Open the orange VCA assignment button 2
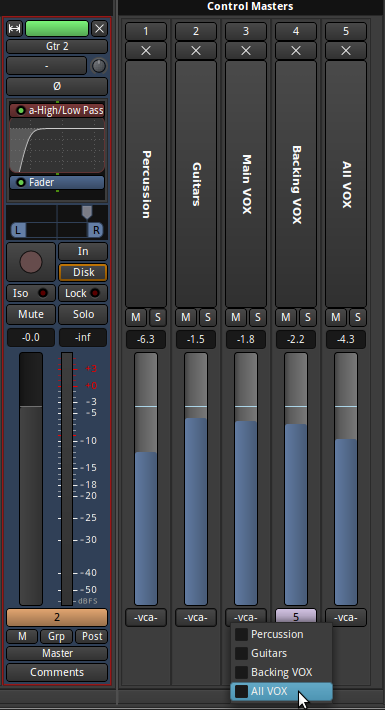This screenshot has height=710, width=385. (x=57, y=618)
